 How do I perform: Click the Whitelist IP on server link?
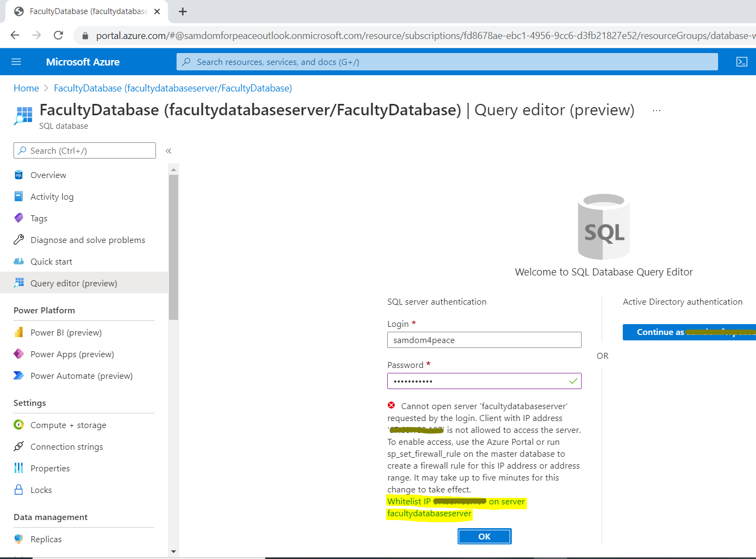456,508
